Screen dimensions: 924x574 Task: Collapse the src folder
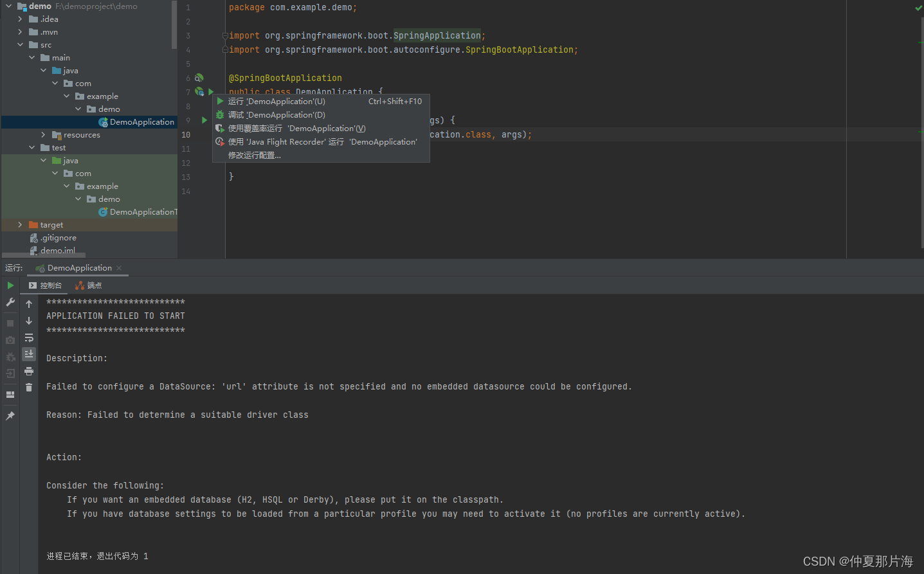(x=20, y=45)
